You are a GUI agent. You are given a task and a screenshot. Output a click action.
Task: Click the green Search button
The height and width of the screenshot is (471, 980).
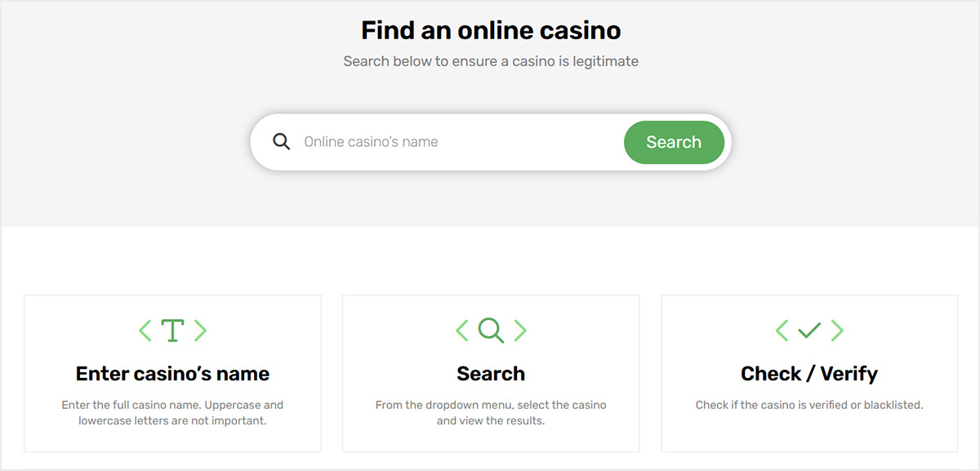pyautogui.click(x=674, y=142)
